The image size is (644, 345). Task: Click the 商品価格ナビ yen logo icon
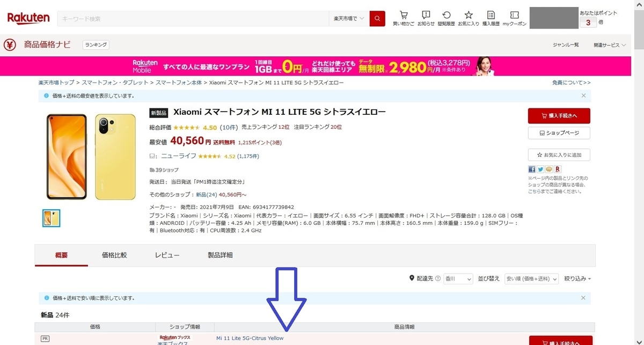[x=10, y=45]
